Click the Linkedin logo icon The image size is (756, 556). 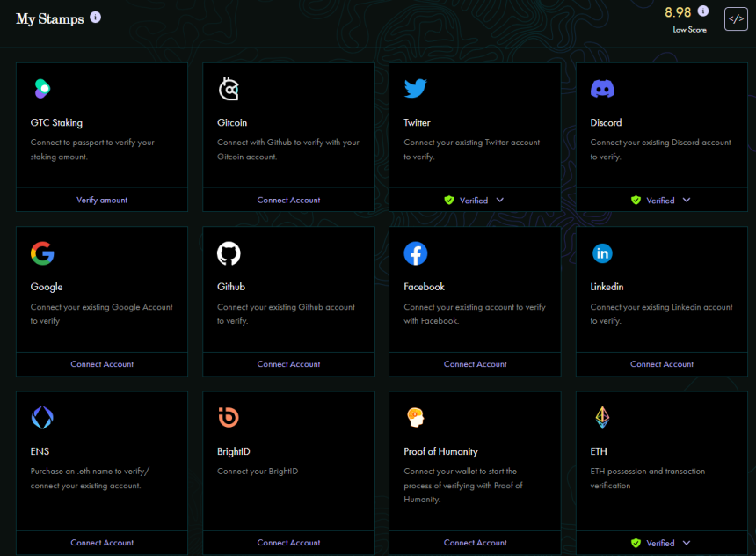tap(602, 253)
